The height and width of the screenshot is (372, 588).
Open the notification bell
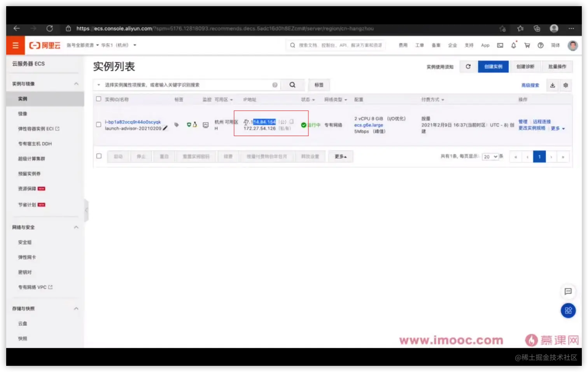(x=514, y=45)
